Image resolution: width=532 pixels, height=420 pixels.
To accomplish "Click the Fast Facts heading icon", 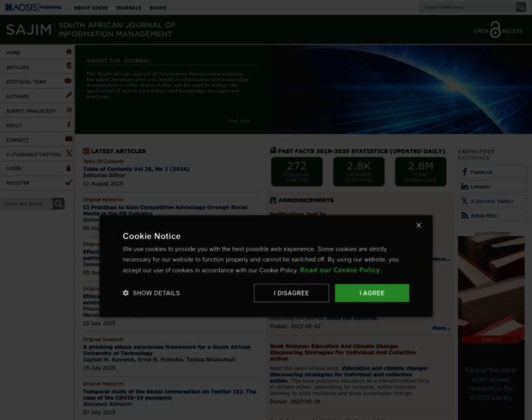I will pyautogui.click(x=273, y=150).
